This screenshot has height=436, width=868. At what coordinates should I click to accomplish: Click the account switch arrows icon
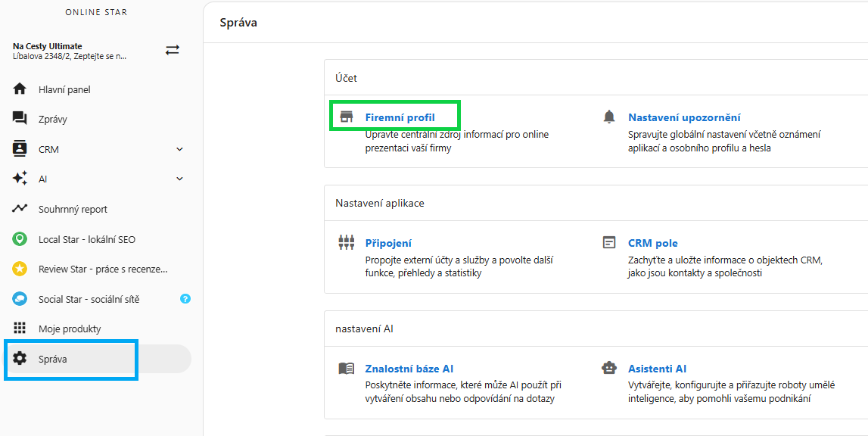173,50
